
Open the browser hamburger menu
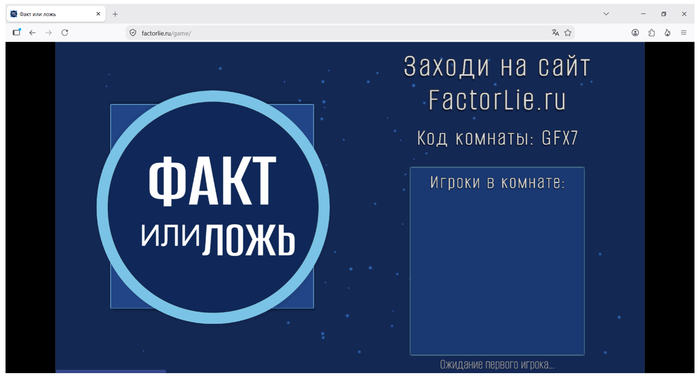683,33
